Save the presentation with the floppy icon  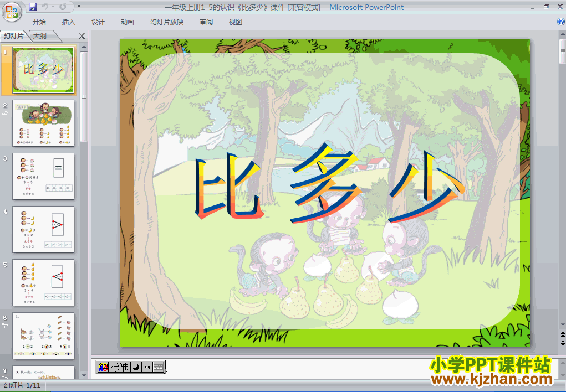33,7
